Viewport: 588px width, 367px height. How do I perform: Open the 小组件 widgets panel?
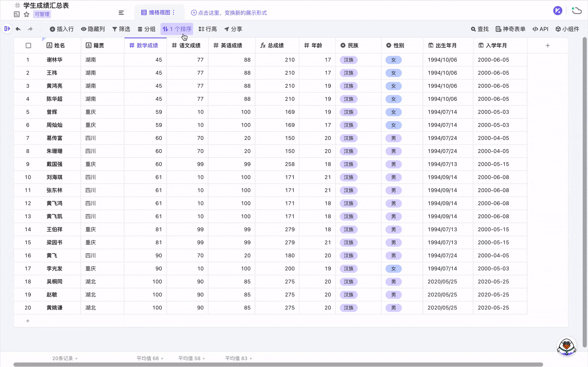point(568,29)
